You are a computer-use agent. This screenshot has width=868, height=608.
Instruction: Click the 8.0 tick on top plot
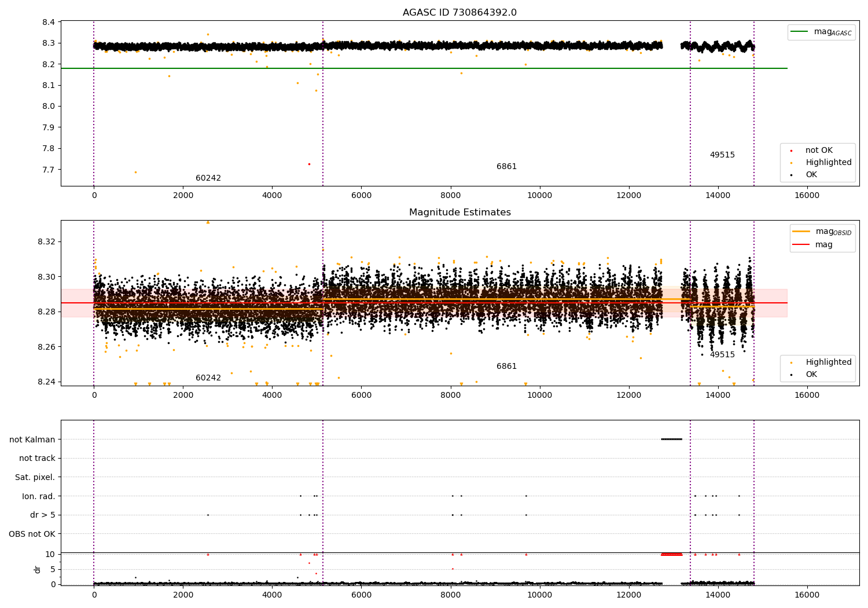(x=49, y=107)
